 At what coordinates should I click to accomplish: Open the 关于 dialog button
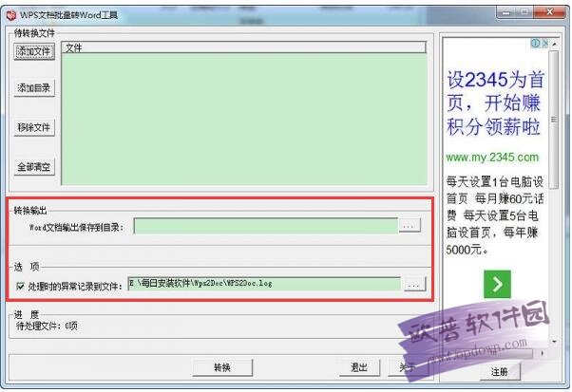406,367
